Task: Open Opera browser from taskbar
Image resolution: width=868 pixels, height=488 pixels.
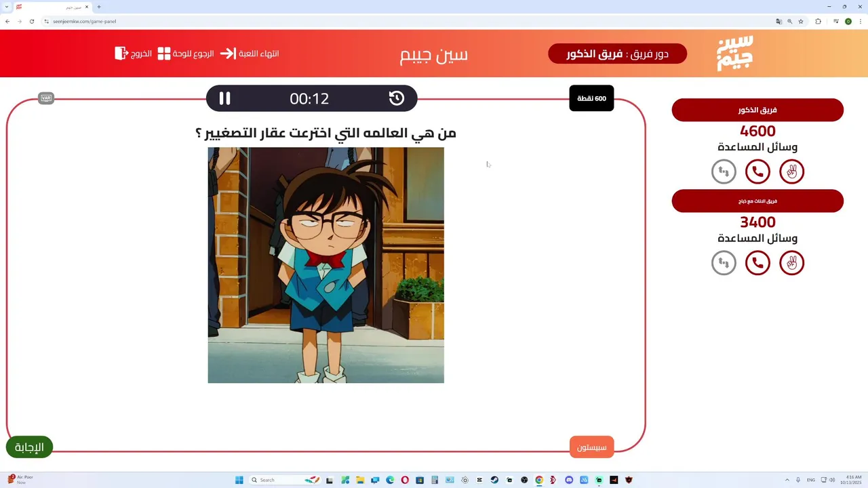Action: pyautogui.click(x=405, y=480)
